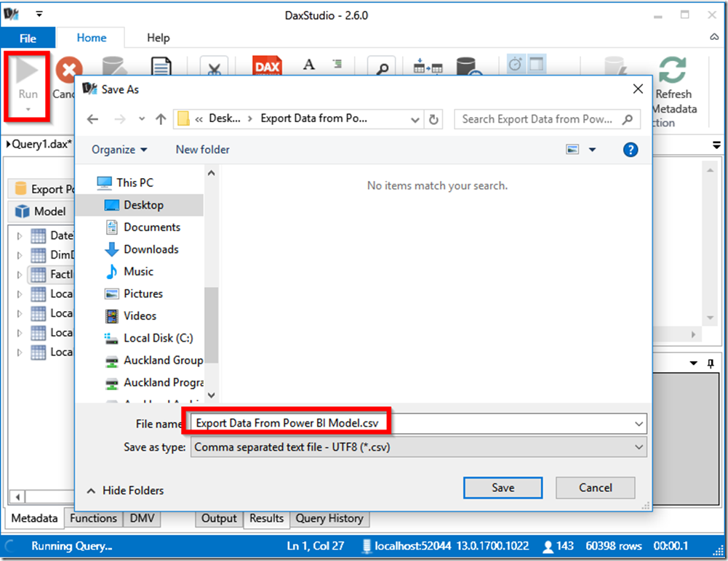728x561 pixels.
Task: Click the Save button
Action: [x=503, y=488]
